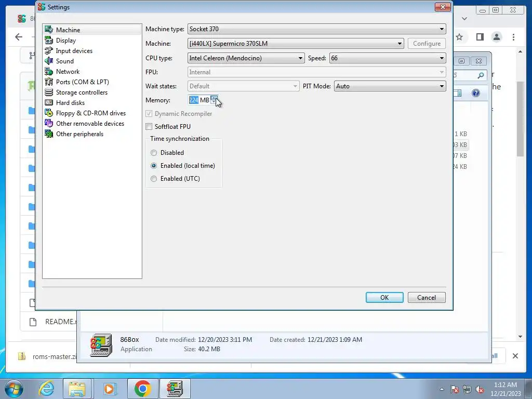Click the network tray icon
This screenshot has width=532, height=399.
tap(467, 389)
